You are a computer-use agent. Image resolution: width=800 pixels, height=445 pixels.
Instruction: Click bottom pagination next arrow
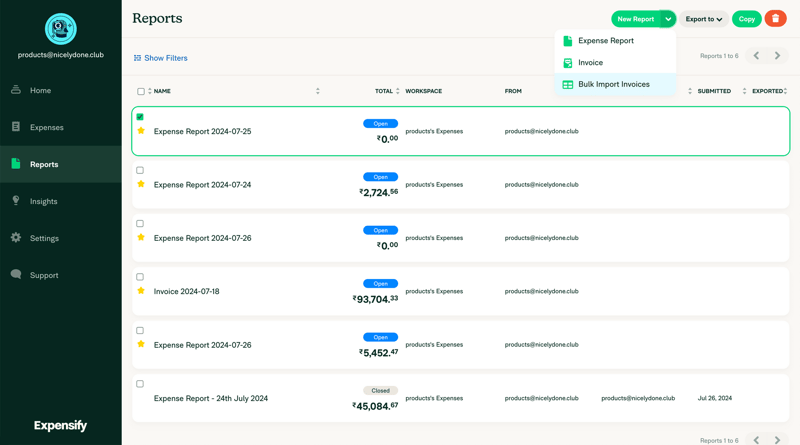coord(777,440)
